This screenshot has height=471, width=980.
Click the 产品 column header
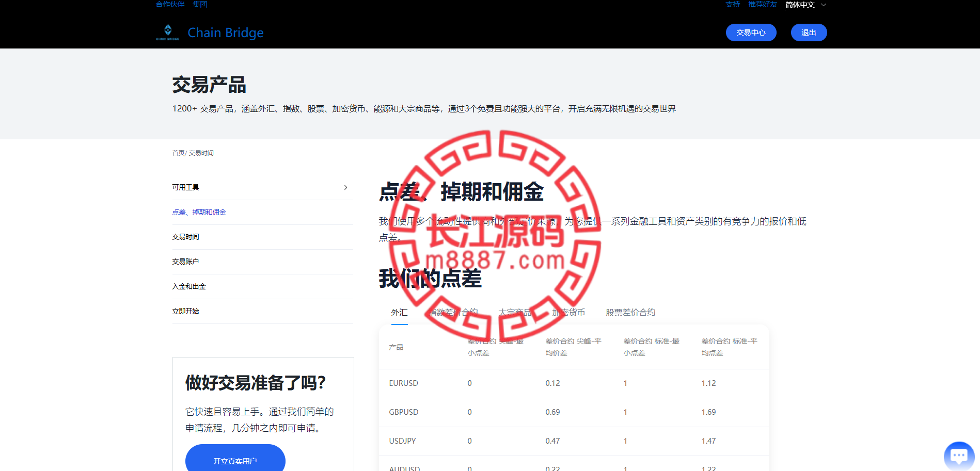point(396,347)
